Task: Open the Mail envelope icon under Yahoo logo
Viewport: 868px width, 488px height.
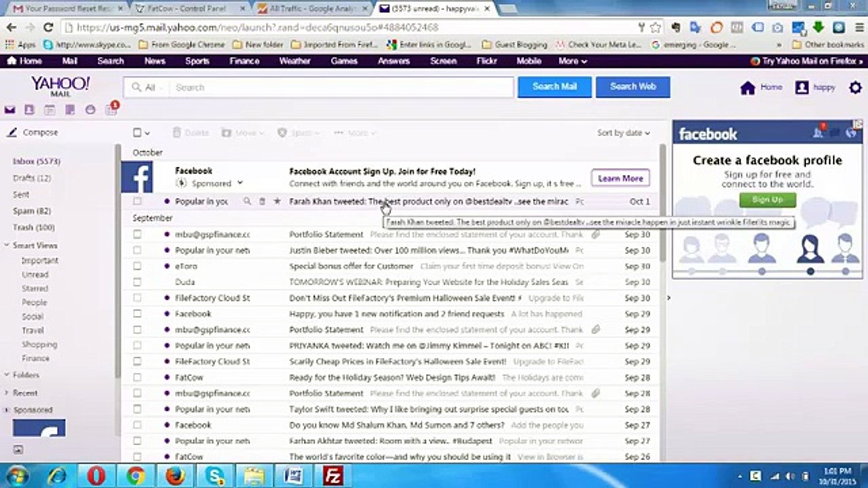Action: coord(9,110)
